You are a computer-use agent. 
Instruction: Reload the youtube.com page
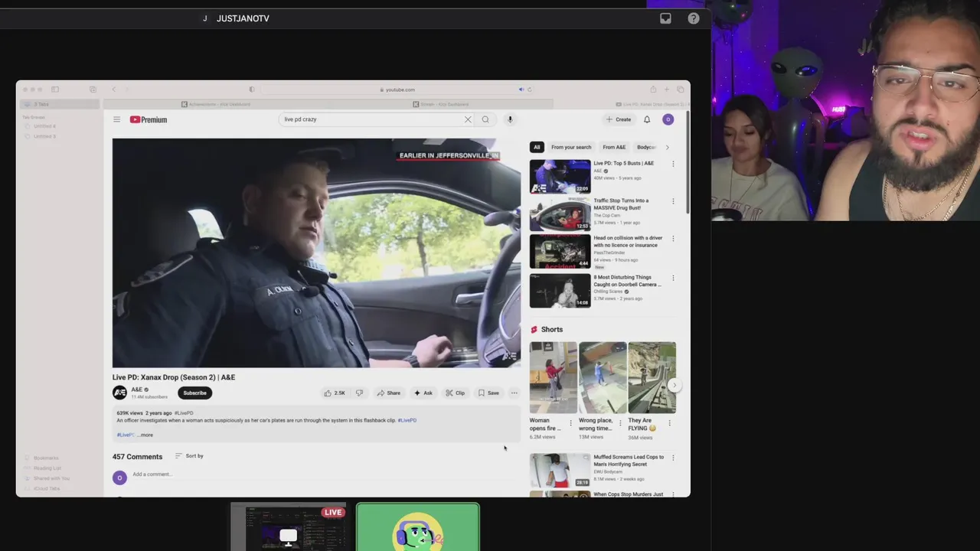pyautogui.click(x=529, y=90)
